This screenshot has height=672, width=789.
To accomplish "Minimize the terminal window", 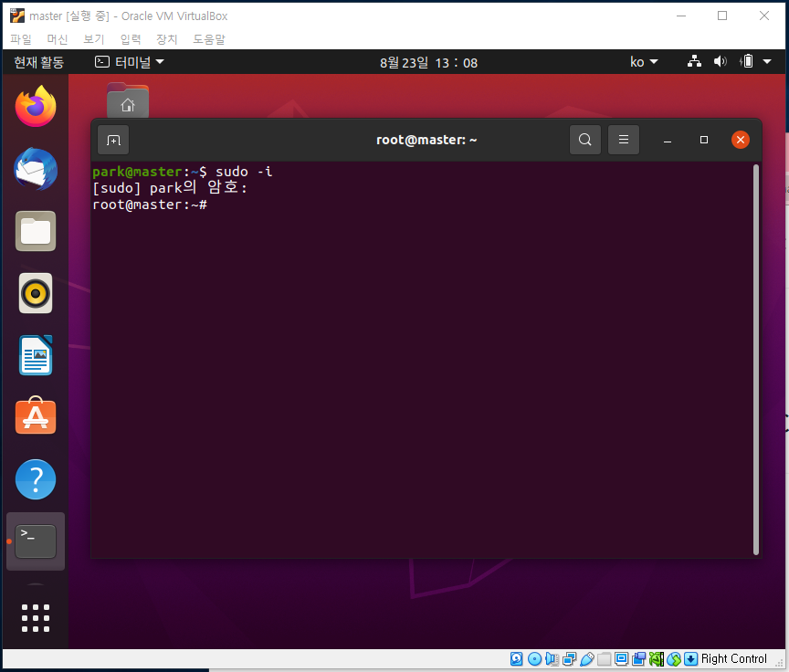I will pyautogui.click(x=668, y=140).
